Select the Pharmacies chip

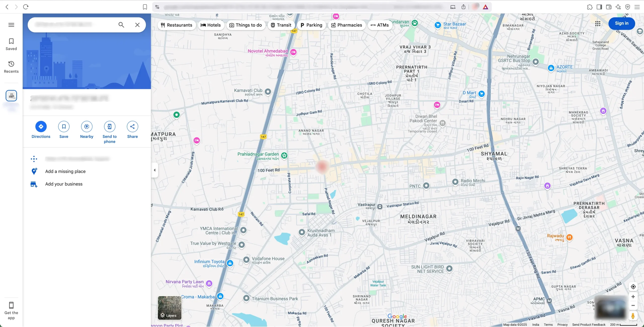pos(347,25)
